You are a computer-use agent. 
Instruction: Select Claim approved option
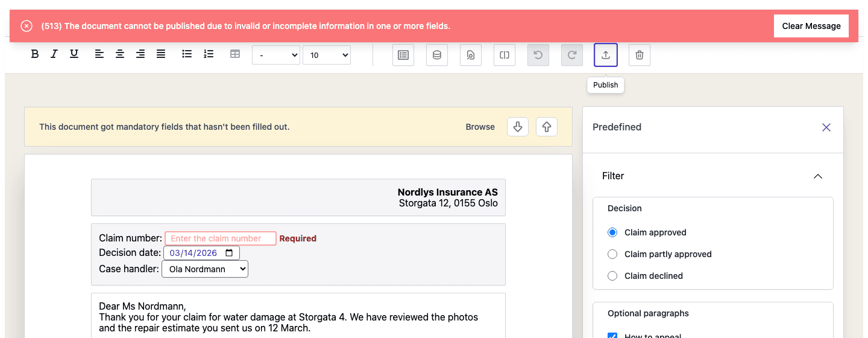coord(612,232)
